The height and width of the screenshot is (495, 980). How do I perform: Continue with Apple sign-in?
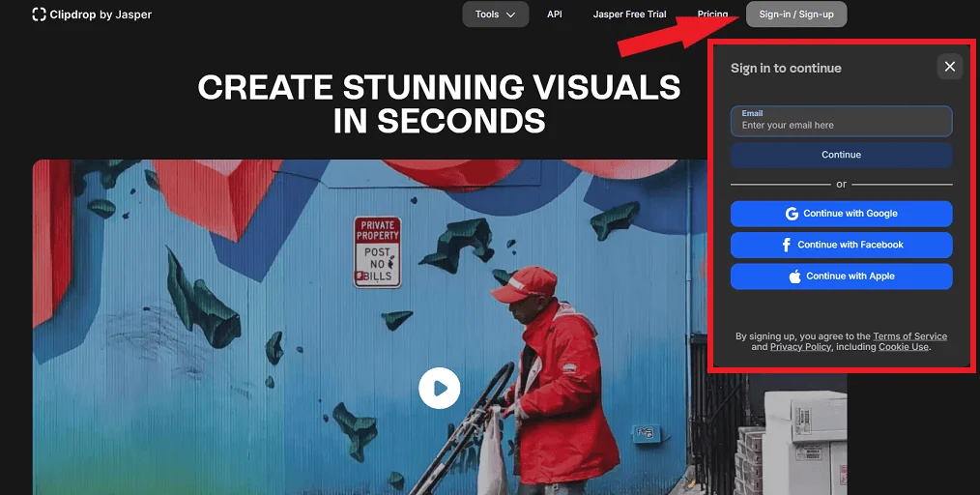[x=841, y=277]
